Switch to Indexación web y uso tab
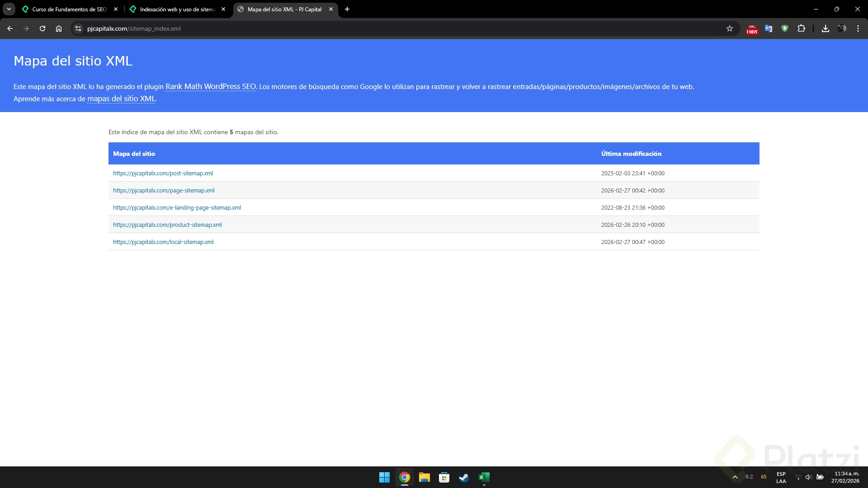The image size is (868, 488). (176, 9)
